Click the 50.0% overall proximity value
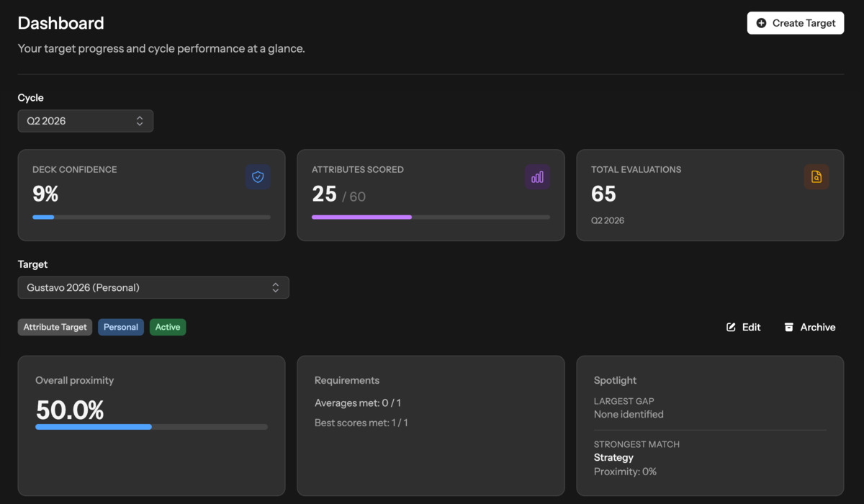This screenshot has height=504, width=864. 70,410
